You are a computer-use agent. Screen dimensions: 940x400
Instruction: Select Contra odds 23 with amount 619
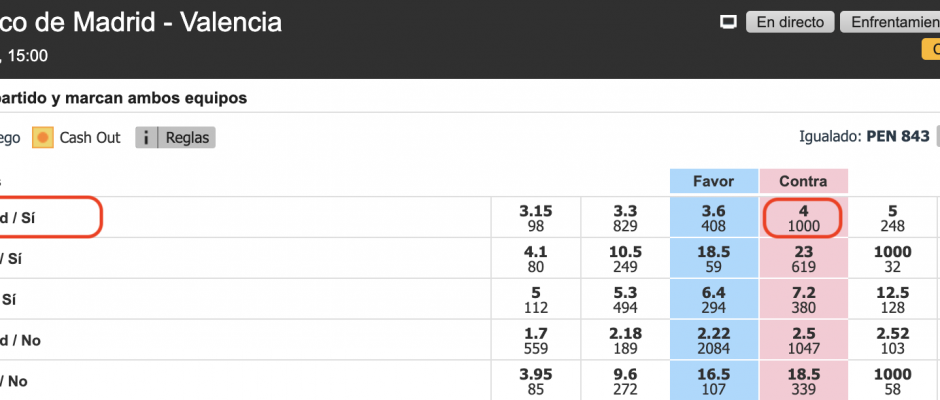(x=803, y=259)
